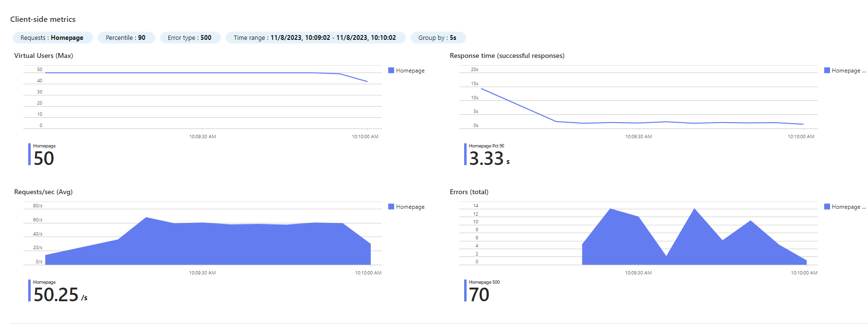Click the Response time chart title
The image size is (868, 328).
507,55
